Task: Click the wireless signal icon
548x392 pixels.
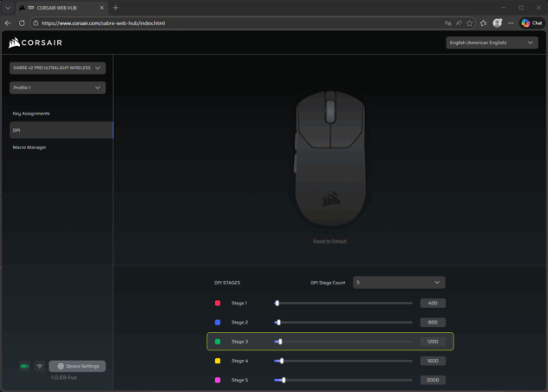Action: [x=39, y=366]
